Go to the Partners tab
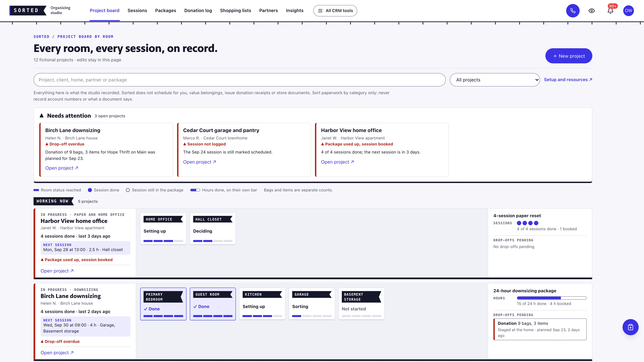Viewport: 644px width, 362px height. (x=269, y=11)
